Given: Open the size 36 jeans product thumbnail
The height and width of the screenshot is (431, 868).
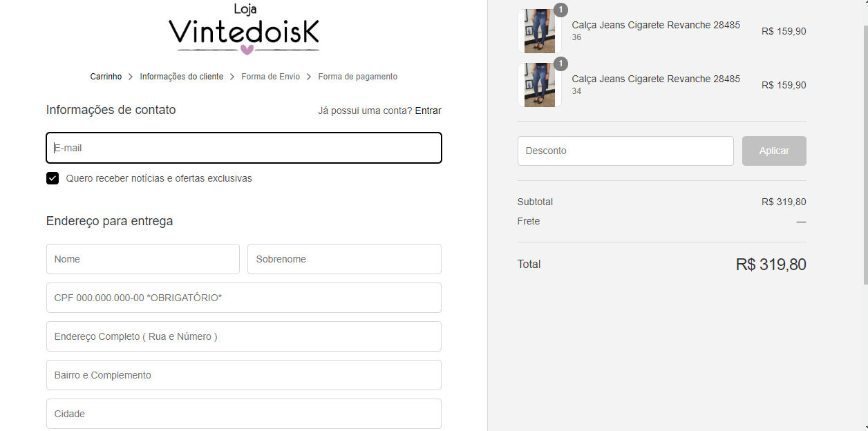Looking at the screenshot, I should [x=539, y=31].
